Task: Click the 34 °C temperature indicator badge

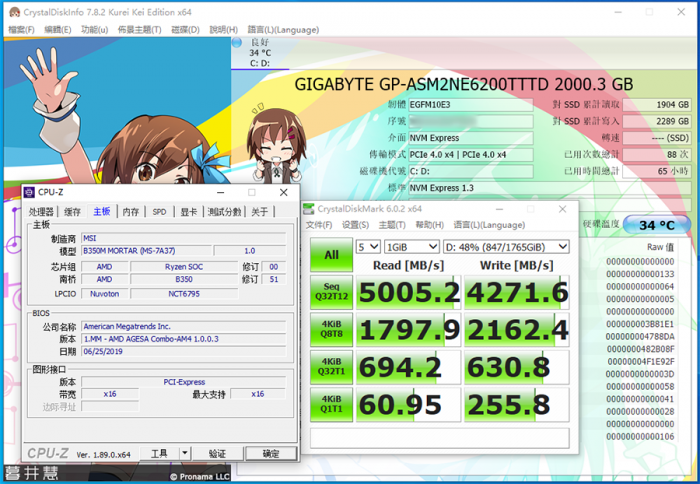Action: [x=656, y=225]
